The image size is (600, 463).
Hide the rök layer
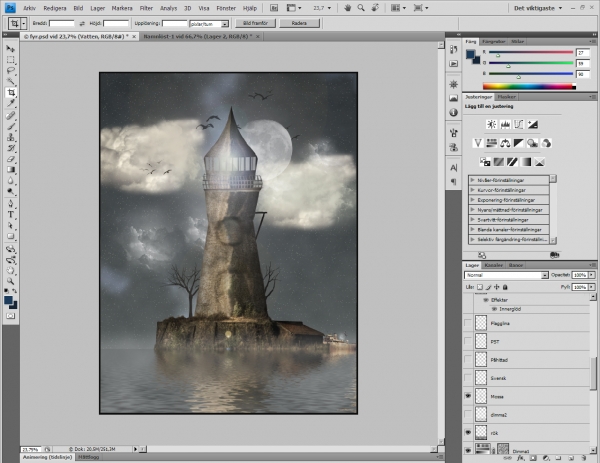pos(468,432)
